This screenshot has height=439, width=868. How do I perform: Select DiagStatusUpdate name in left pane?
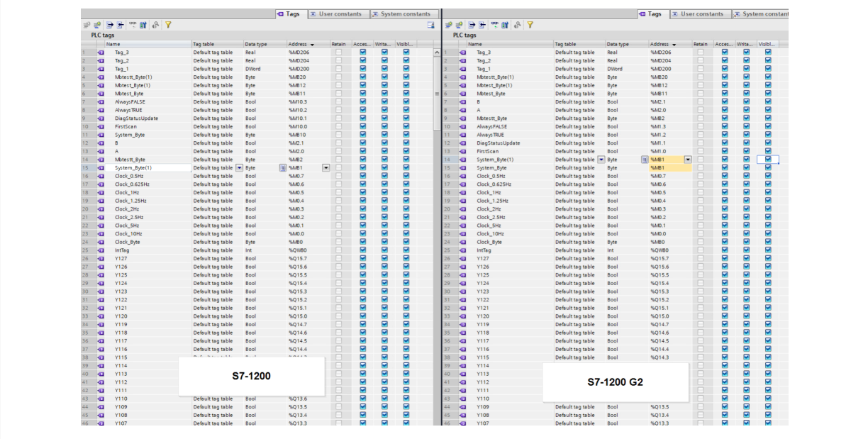[x=136, y=118]
